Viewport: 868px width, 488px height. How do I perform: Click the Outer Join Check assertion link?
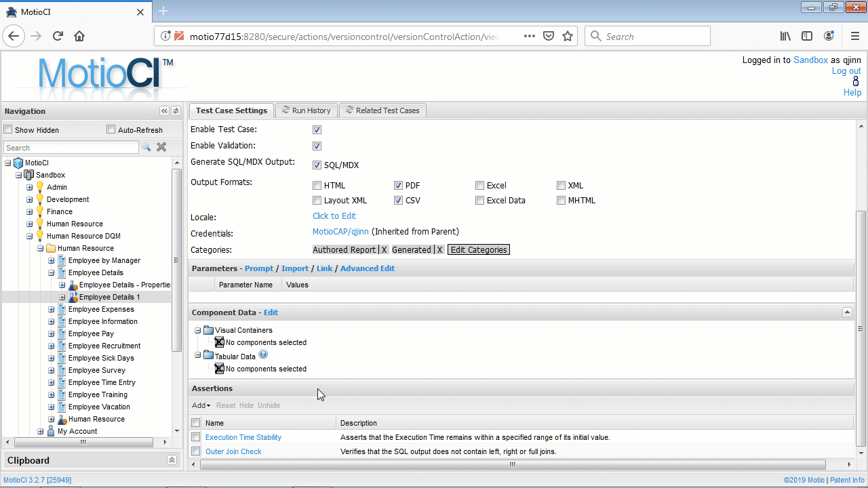pyautogui.click(x=233, y=451)
